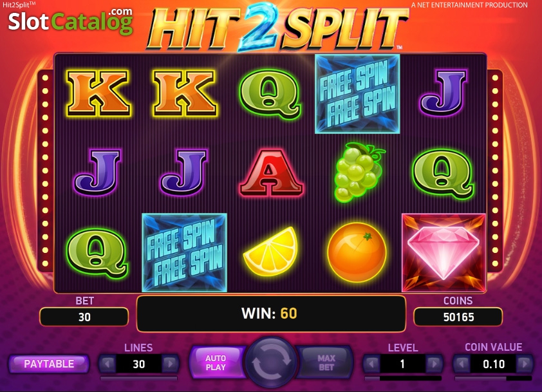Click the Max Bet button
The height and width of the screenshot is (392, 542).
pos(326,362)
